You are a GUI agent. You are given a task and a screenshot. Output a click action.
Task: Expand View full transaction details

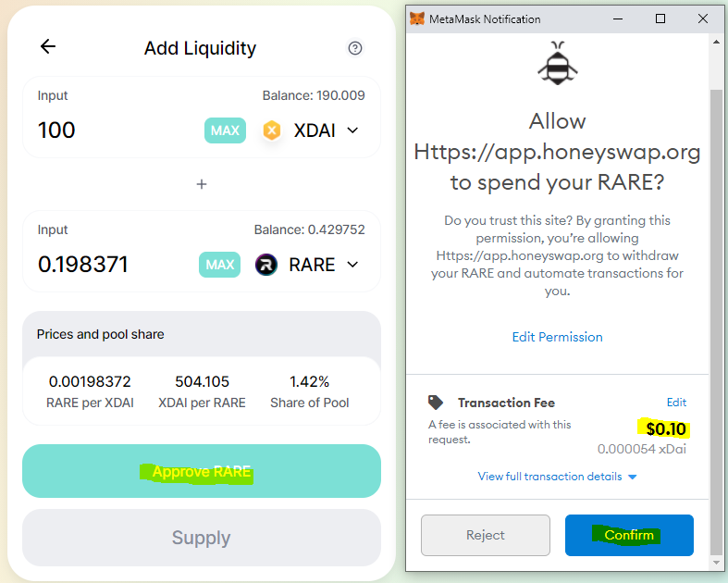[x=557, y=477]
